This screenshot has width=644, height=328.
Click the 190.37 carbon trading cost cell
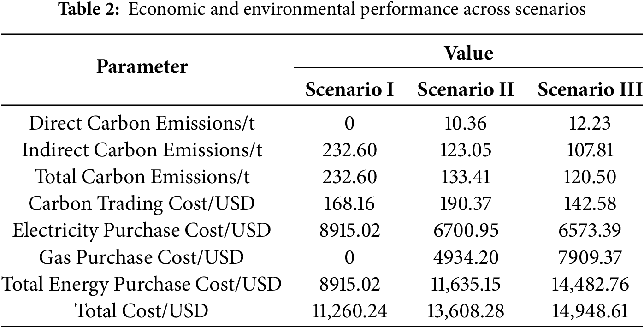pyautogui.click(x=466, y=204)
